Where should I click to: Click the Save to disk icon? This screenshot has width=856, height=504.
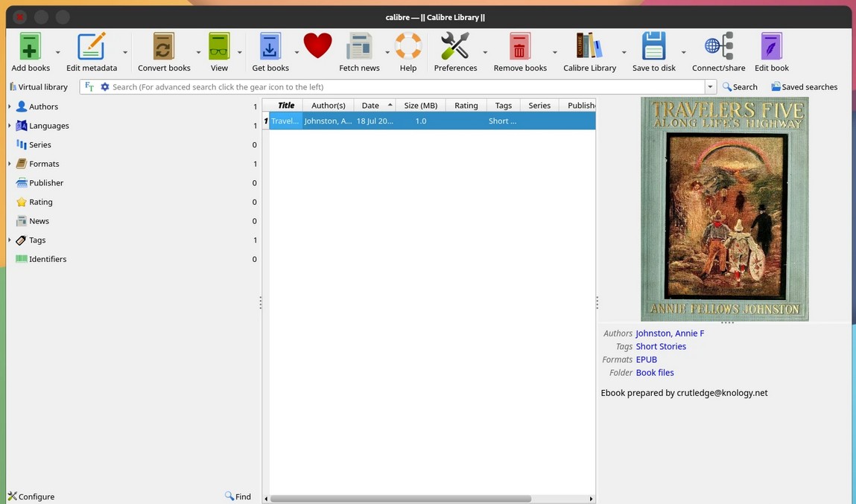pos(653,48)
